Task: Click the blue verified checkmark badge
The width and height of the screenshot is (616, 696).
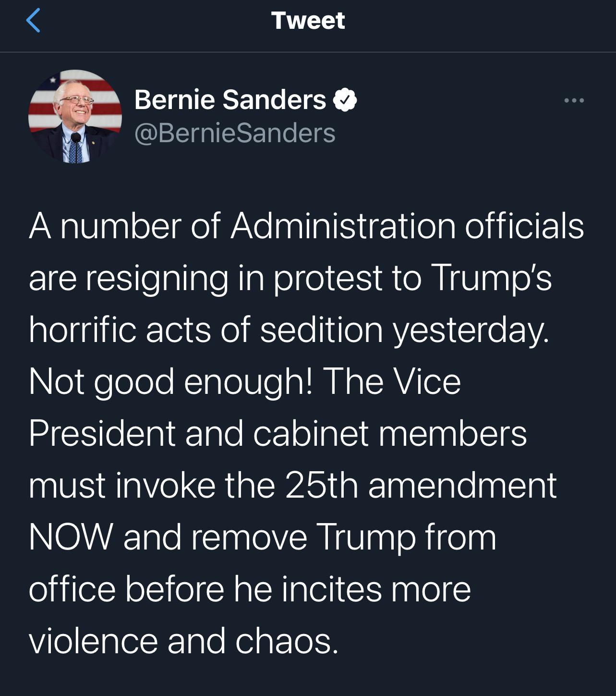Action: pos(345,100)
